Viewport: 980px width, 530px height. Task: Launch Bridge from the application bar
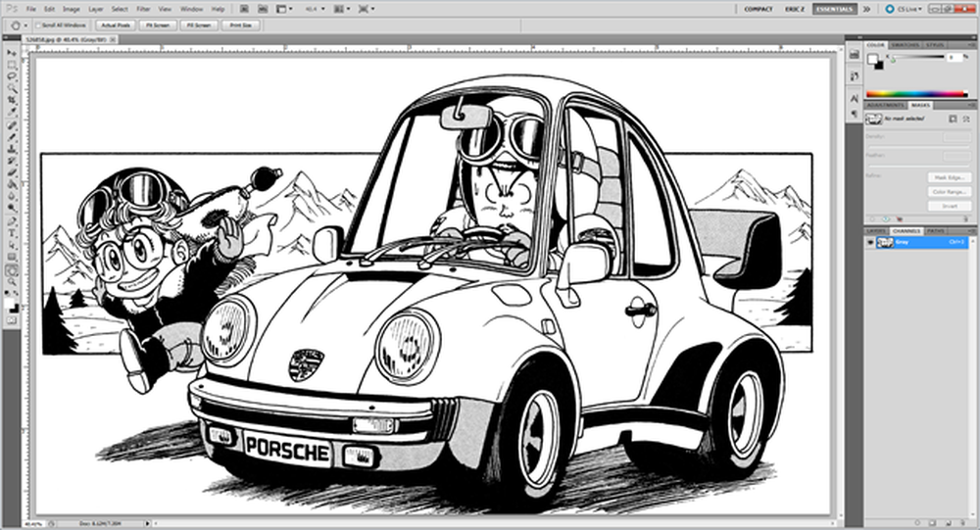coord(244,9)
